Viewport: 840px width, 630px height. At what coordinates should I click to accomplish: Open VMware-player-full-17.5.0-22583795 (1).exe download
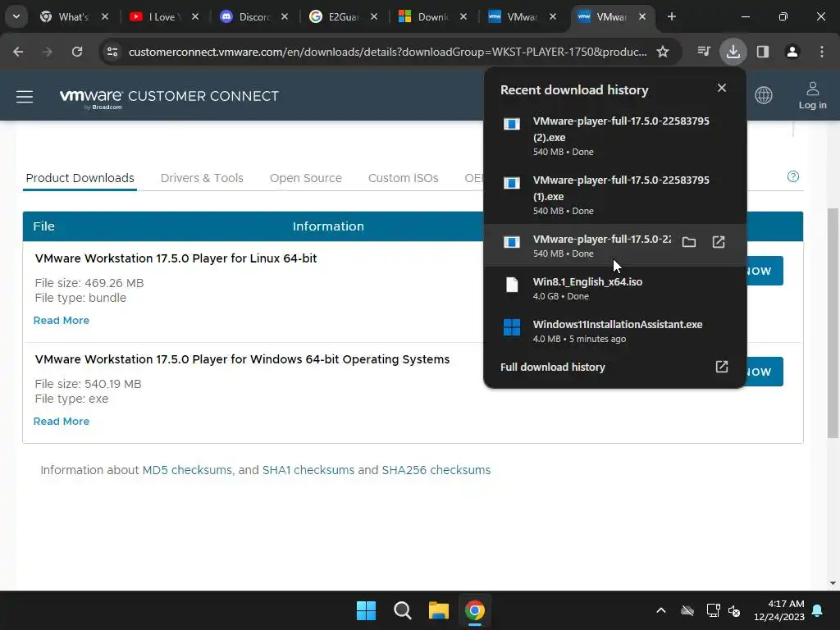click(x=614, y=194)
